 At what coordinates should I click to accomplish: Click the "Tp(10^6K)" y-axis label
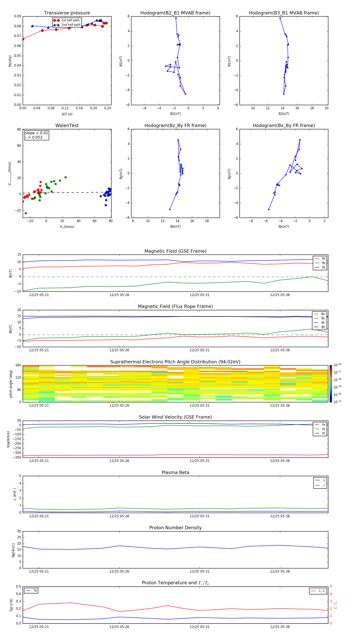(x=11, y=605)
